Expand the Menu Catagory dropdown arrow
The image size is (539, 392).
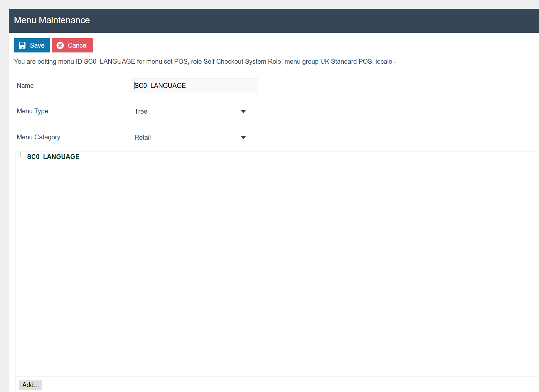tap(243, 138)
